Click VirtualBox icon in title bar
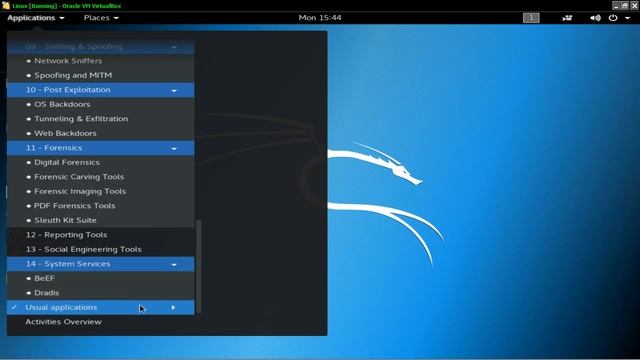The width and height of the screenshot is (640, 360). tap(6, 5)
